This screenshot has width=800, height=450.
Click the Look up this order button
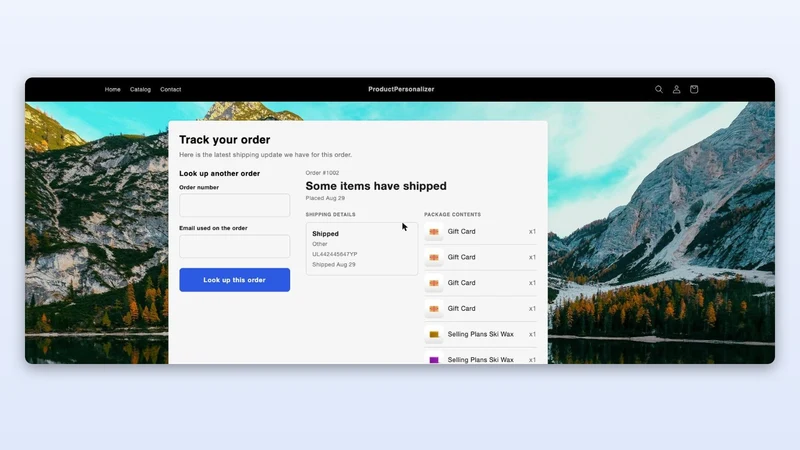point(235,280)
